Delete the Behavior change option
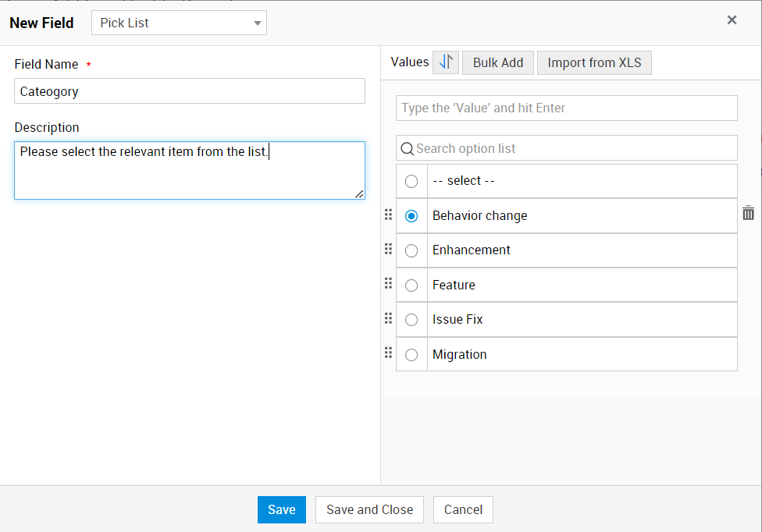This screenshot has height=532, width=762. pos(748,213)
